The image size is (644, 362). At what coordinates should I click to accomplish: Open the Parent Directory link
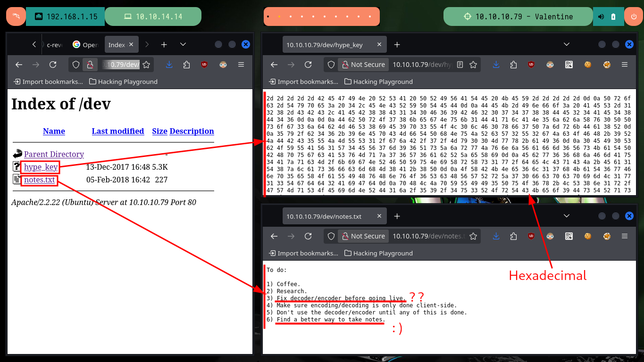pyautogui.click(x=54, y=154)
